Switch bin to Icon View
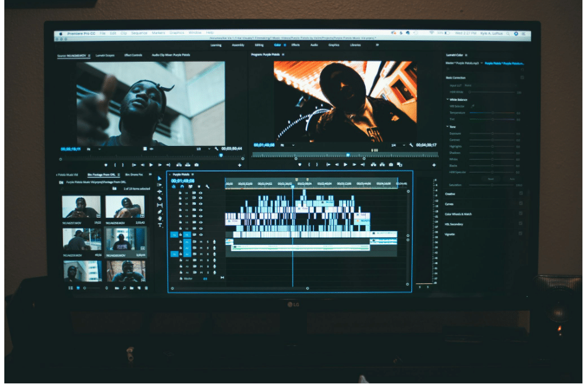The image size is (588, 384). point(78,288)
